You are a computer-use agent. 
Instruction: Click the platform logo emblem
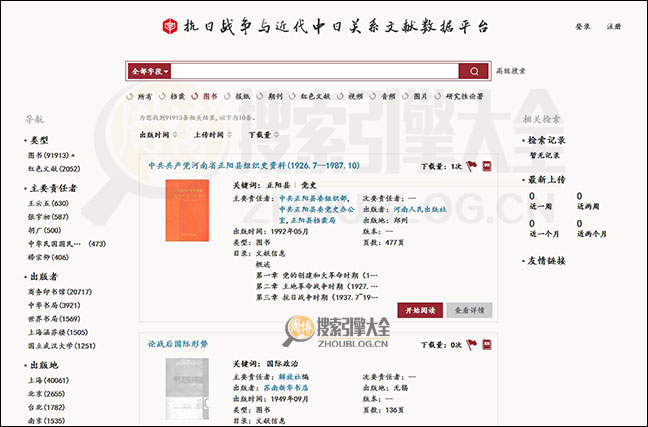coord(170,26)
